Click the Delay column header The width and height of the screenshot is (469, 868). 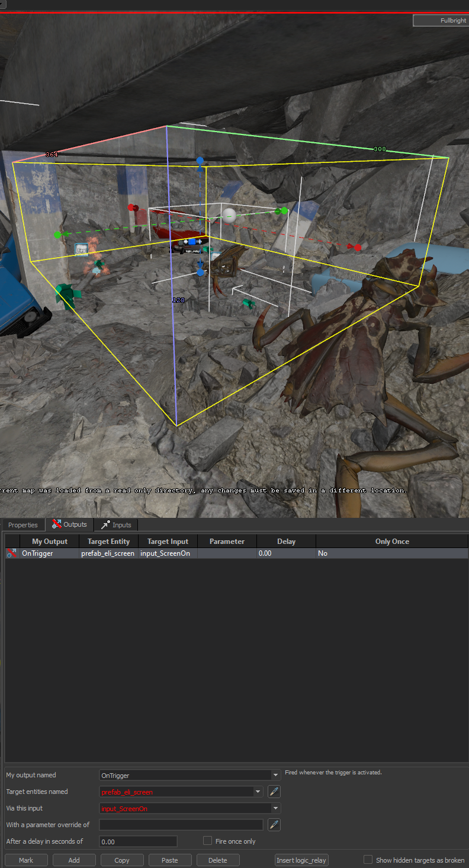(286, 541)
